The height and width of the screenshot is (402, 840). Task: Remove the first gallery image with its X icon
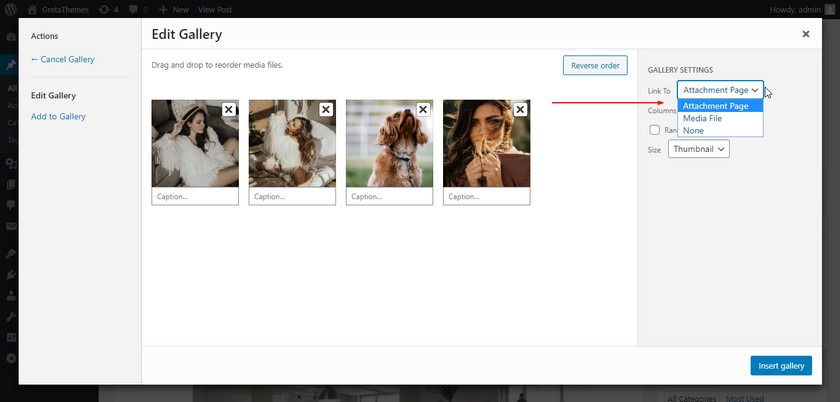click(229, 110)
